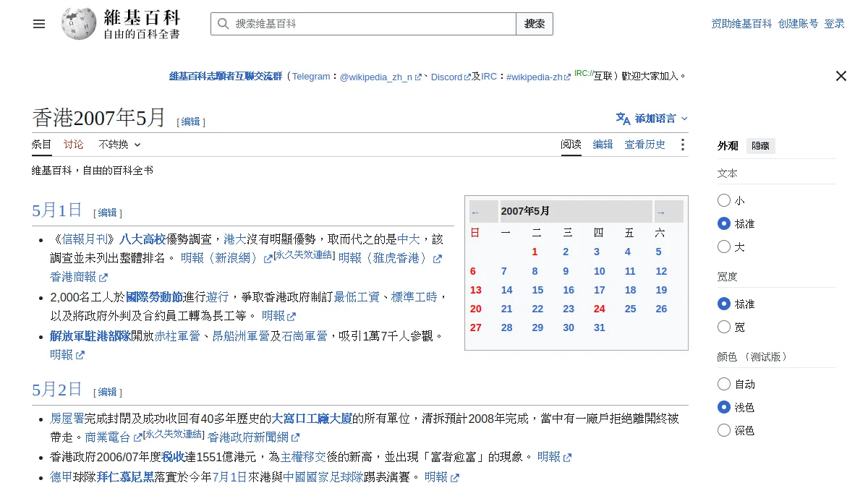The width and height of the screenshot is (868, 488).
Task: Select the 宽 width option
Action: [x=724, y=327]
